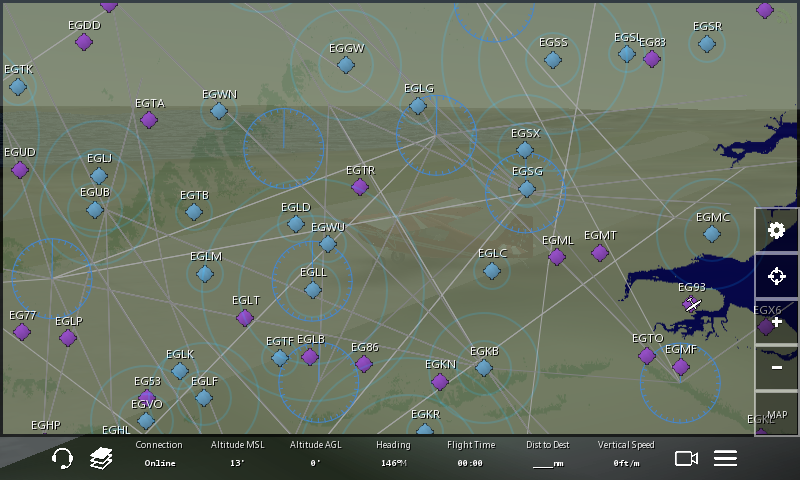Select EGDD purple airport marker
Screen dimensions: 800x480
coord(84,42)
